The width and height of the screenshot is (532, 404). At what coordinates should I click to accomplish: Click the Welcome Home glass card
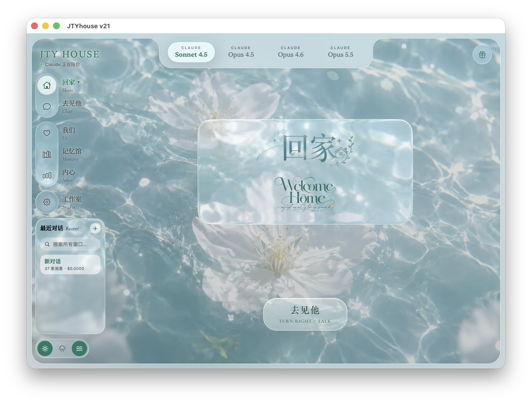(305, 172)
